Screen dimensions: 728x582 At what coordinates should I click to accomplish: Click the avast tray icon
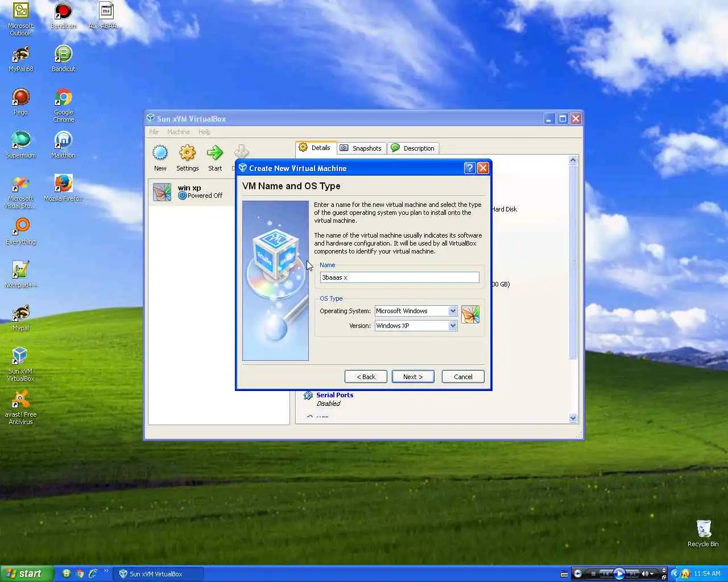685,573
